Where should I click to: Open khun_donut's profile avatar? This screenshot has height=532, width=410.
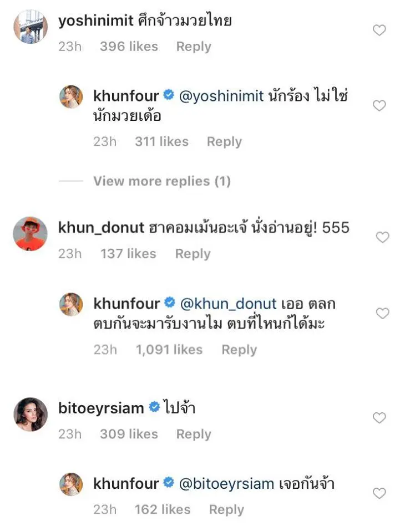tap(30, 234)
